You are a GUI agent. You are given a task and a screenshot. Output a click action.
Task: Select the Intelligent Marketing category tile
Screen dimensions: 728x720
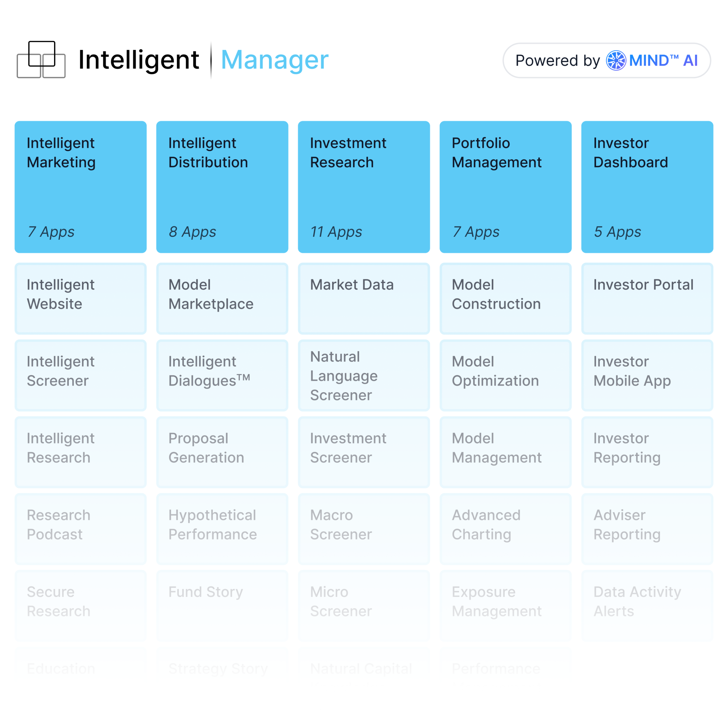tap(81, 187)
